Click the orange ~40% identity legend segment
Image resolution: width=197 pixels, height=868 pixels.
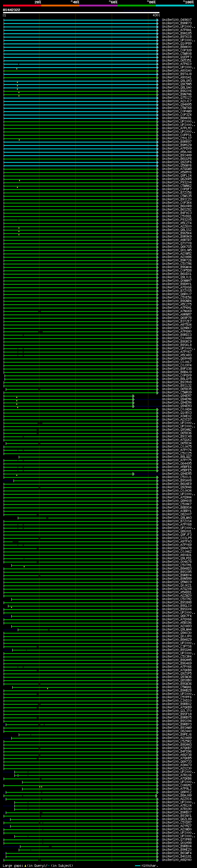(x=60, y=6)
